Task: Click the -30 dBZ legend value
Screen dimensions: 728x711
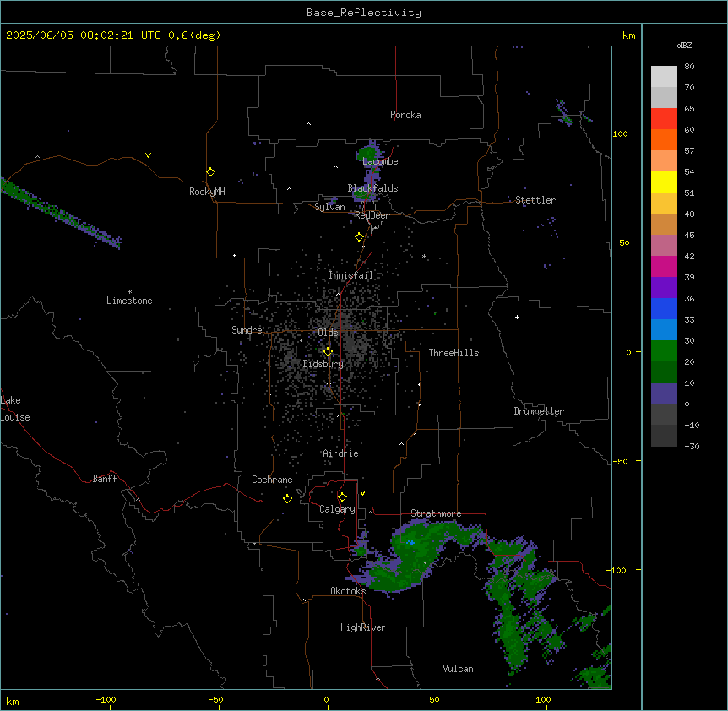Action: pos(692,446)
